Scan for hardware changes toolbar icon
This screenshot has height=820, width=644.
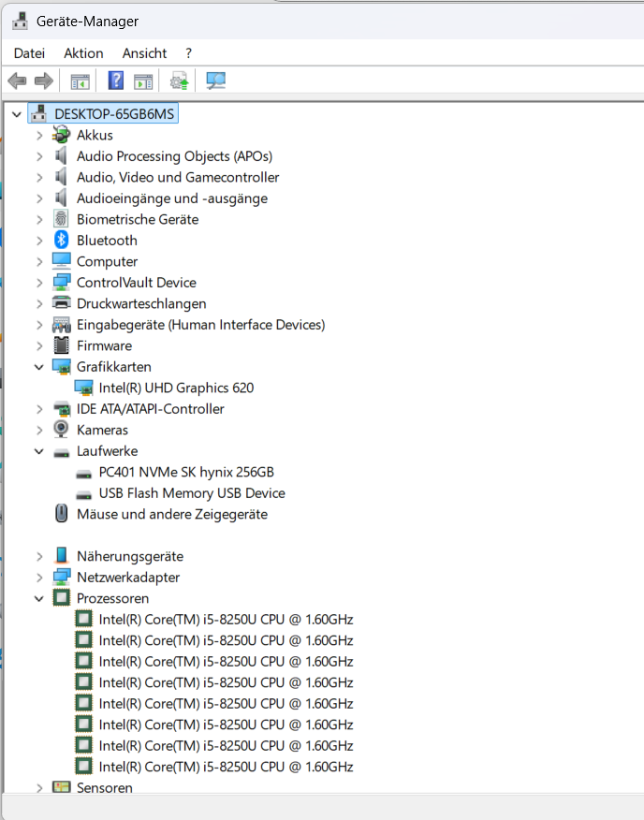(215, 81)
